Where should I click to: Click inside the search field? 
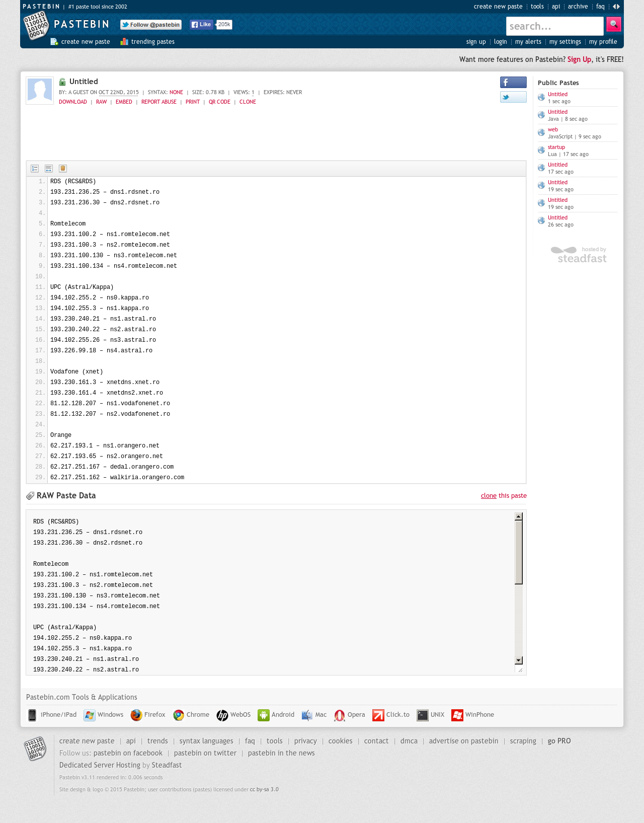(554, 26)
